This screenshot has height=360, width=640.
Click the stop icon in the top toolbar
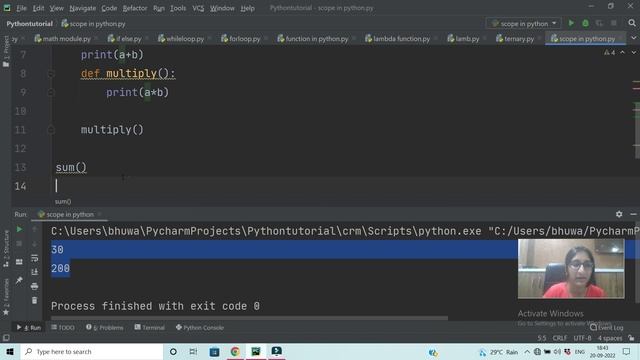[x=613, y=23]
